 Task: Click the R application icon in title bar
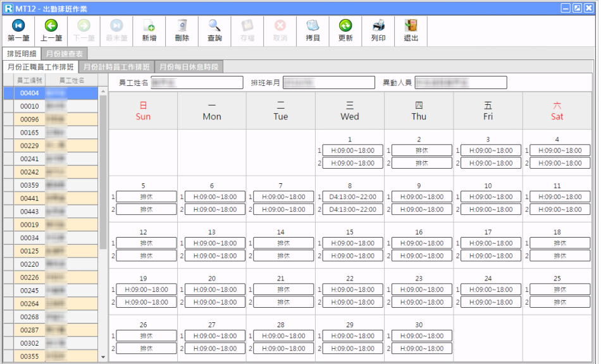tap(8, 8)
